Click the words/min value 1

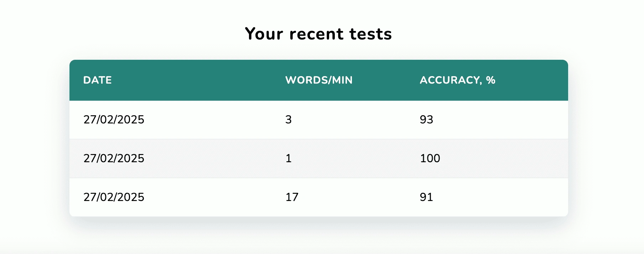point(289,158)
